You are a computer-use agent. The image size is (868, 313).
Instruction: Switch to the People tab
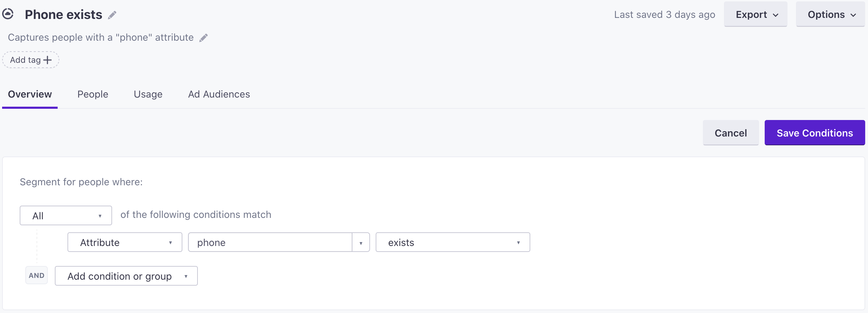tap(93, 94)
